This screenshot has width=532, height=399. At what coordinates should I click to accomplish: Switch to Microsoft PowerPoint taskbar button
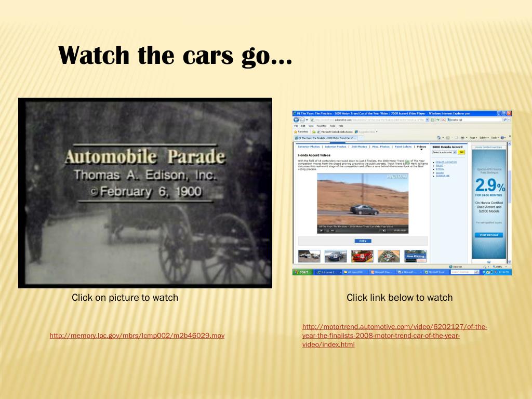pos(382,272)
